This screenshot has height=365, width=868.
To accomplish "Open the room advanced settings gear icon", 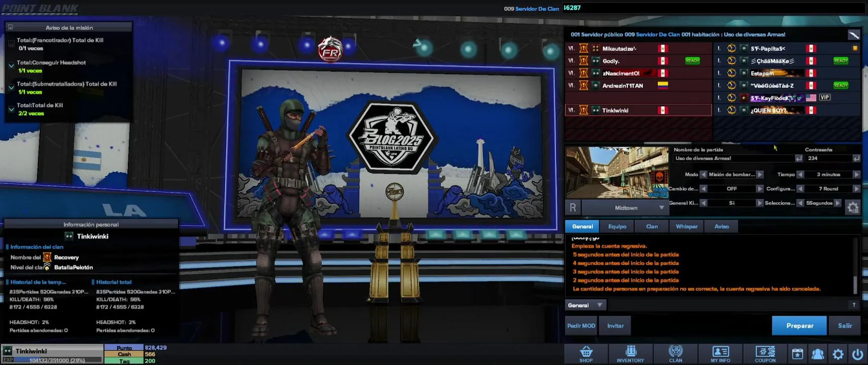I will tap(853, 207).
